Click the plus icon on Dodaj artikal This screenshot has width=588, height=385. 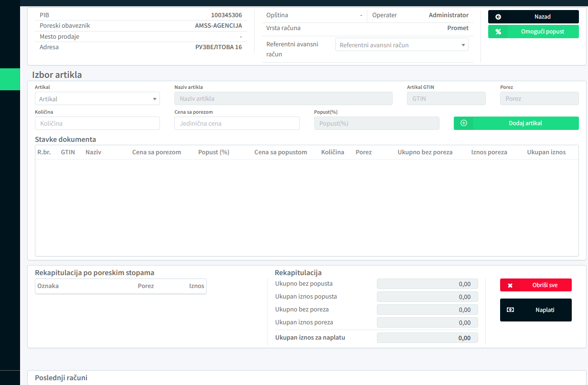463,123
